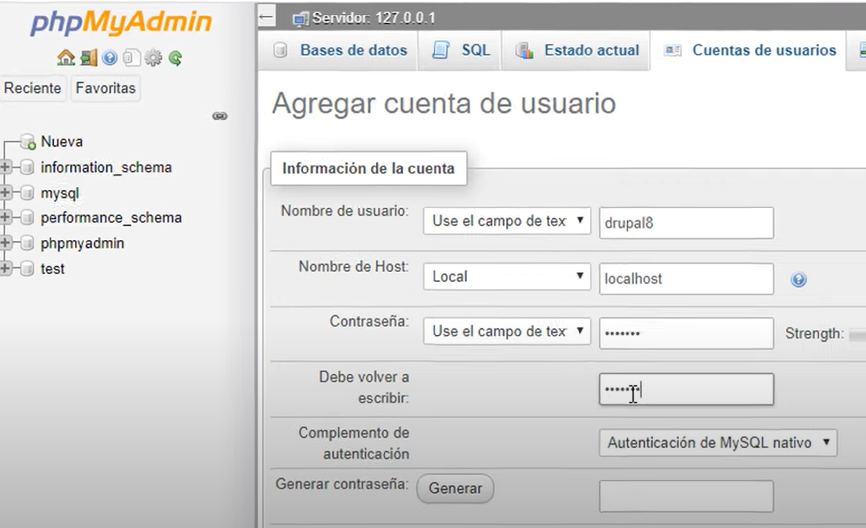Screen dimensions: 866x528
Task: Click the Cuentas de usuarios card icon
Action: click(672, 50)
